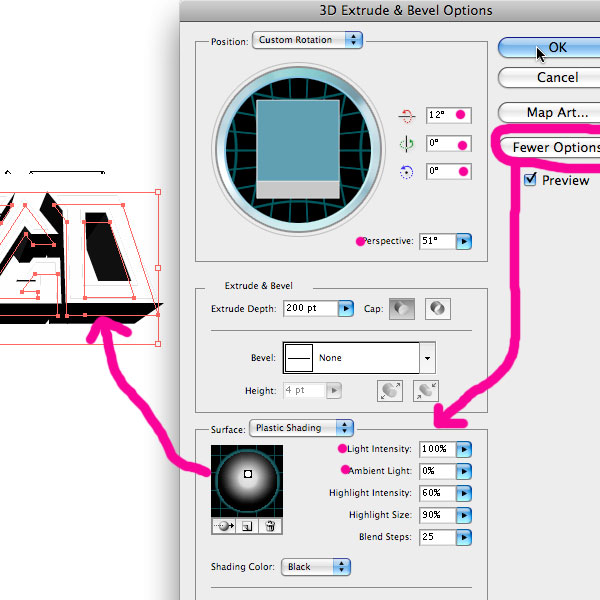Open the Blend Steps slider arrow

(x=464, y=537)
